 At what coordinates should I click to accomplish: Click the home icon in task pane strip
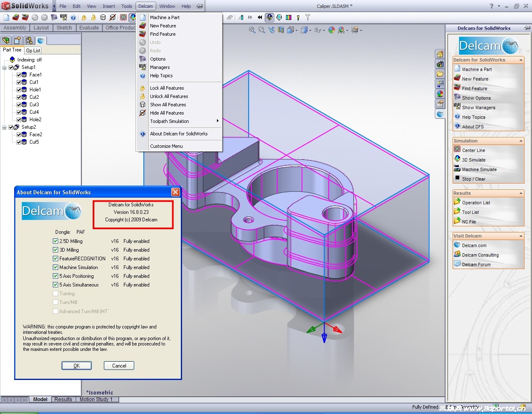click(x=440, y=54)
